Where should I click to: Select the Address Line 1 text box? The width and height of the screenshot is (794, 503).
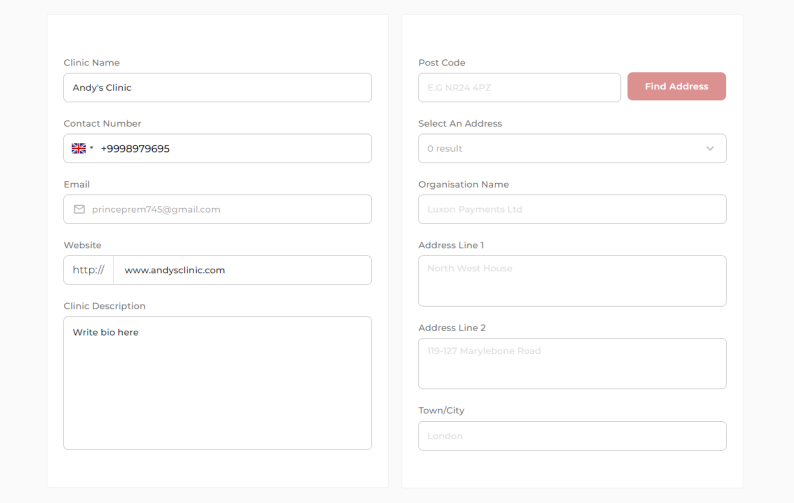coord(572,281)
